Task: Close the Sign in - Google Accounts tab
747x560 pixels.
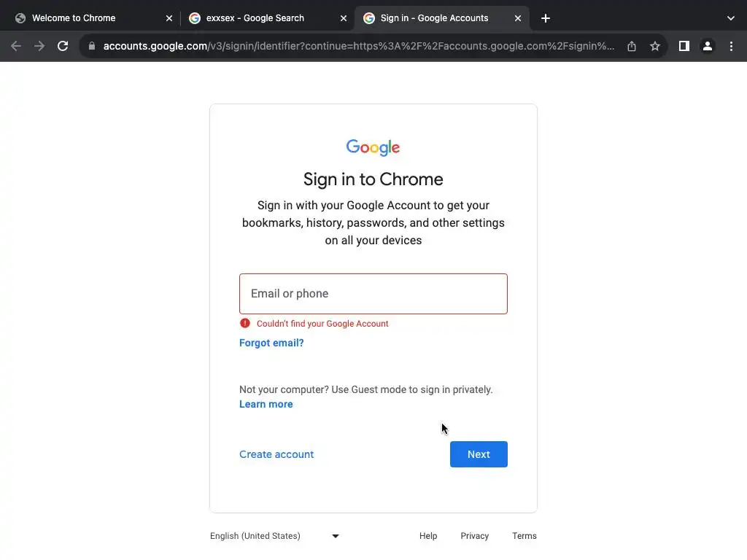Action: tap(518, 18)
